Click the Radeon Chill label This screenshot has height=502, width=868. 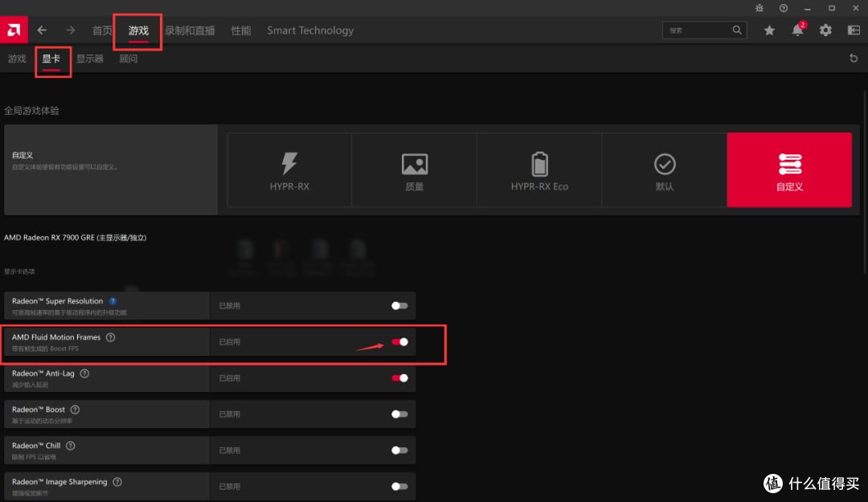(x=36, y=446)
